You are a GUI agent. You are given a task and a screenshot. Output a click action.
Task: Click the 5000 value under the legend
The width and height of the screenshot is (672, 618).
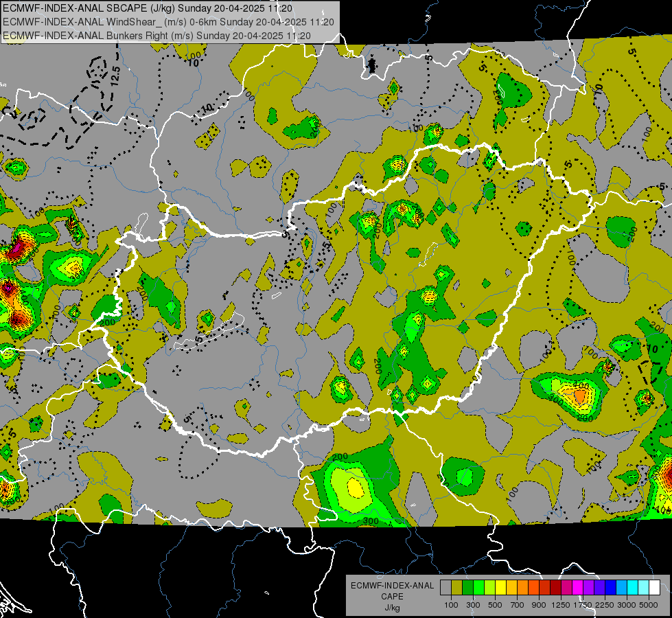(649, 605)
